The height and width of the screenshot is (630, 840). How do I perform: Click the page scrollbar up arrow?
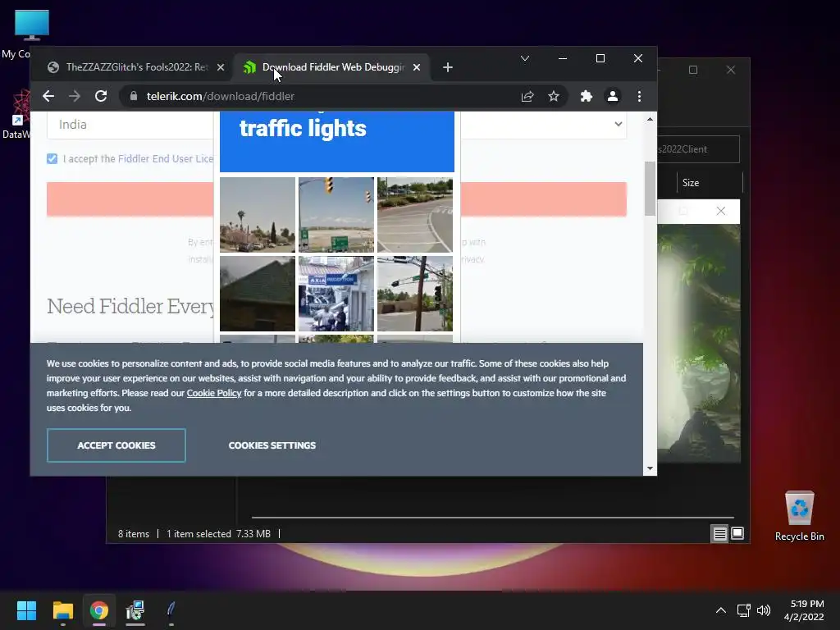(650, 119)
